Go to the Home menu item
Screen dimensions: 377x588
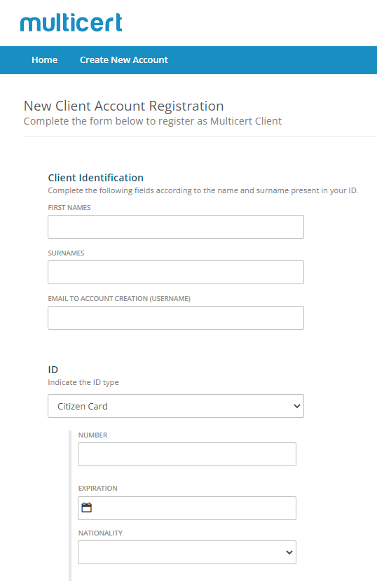click(x=44, y=60)
